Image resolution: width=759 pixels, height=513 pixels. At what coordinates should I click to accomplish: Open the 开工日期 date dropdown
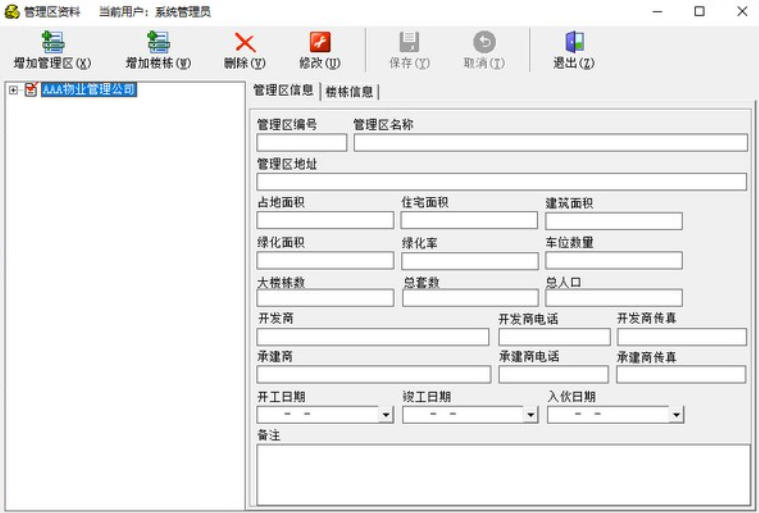pyautogui.click(x=386, y=415)
